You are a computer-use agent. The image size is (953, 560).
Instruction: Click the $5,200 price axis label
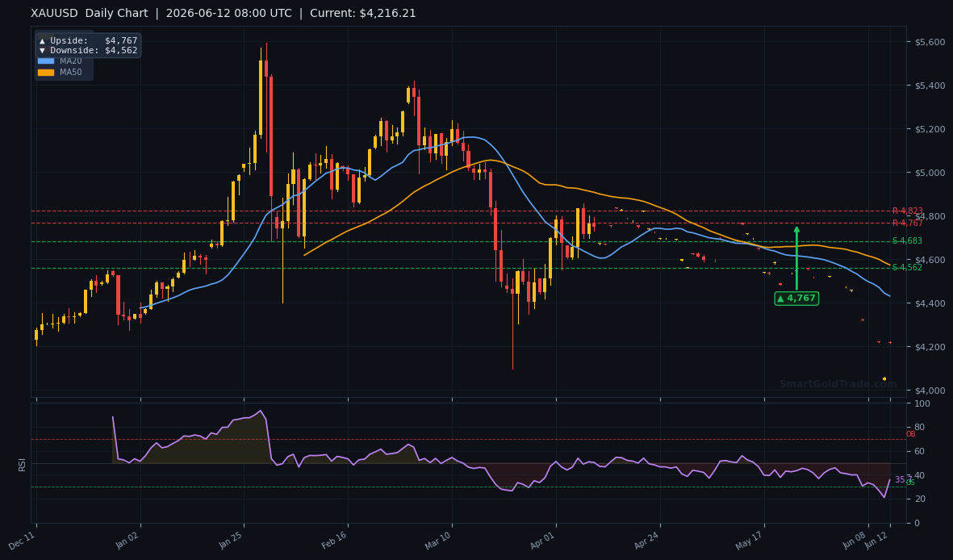pos(930,129)
